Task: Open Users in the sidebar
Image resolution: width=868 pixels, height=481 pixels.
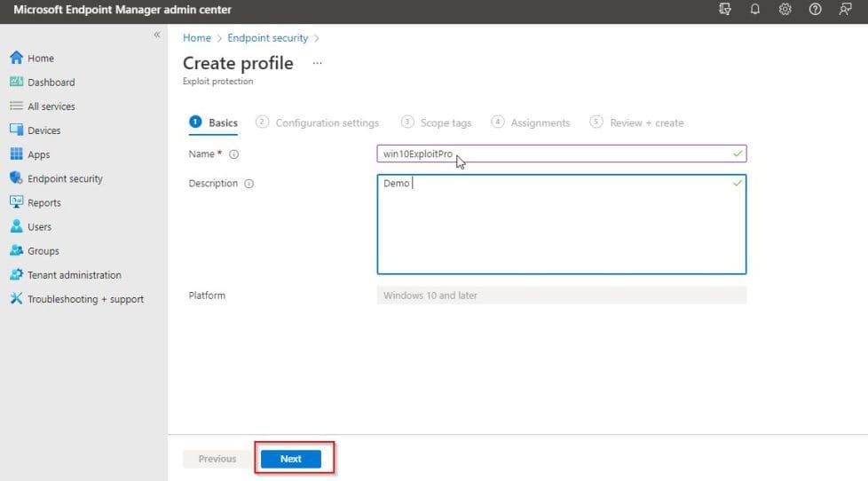Action: [x=30, y=227]
